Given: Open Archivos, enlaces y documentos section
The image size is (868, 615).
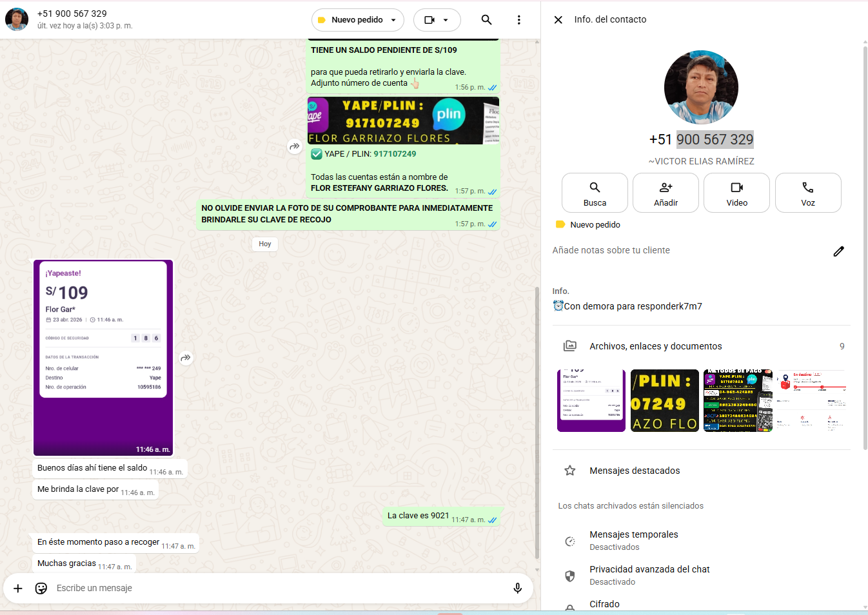Looking at the screenshot, I should [655, 346].
